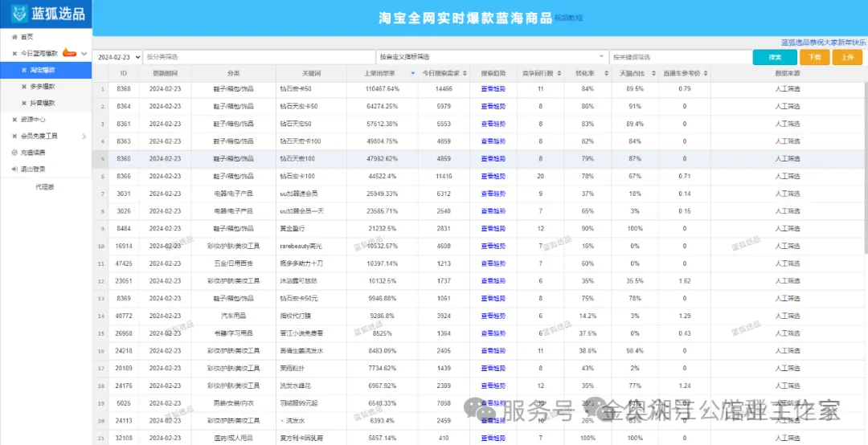Click the 充值续费 circle icon in sidebar
The width and height of the screenshot is (868, 445).
pos(14,153)
